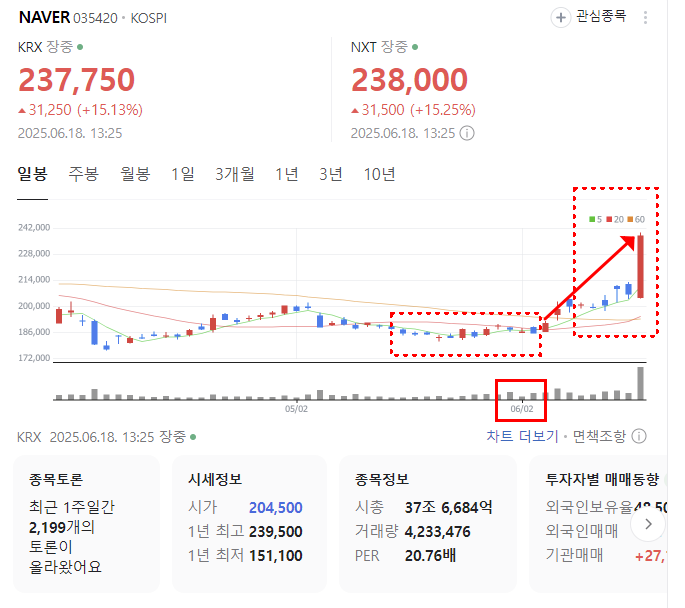Click the 기관매매 row label
This screenshot has width=685, height=608.
574,555
